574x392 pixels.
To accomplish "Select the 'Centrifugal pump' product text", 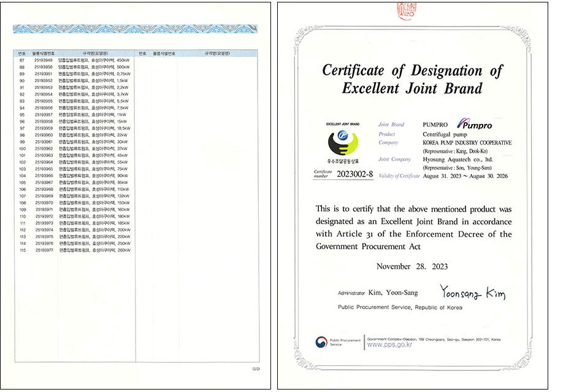I will click(445, 134).
